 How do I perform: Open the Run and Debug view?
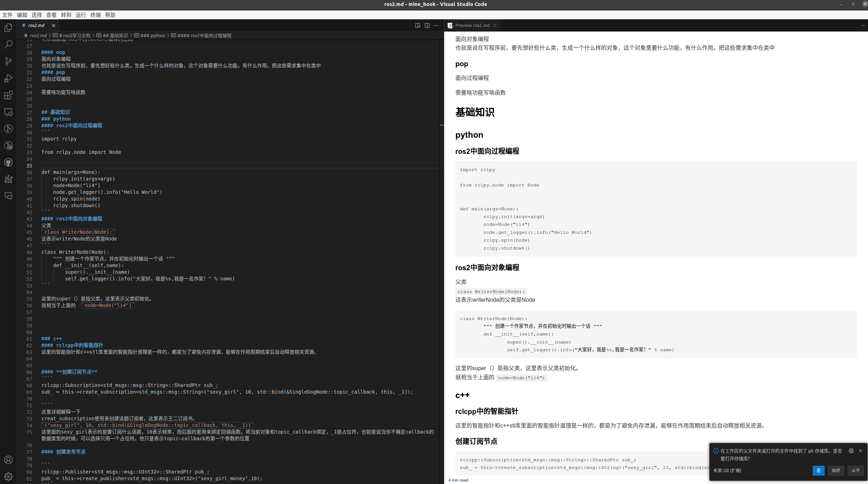click(8, 78)
